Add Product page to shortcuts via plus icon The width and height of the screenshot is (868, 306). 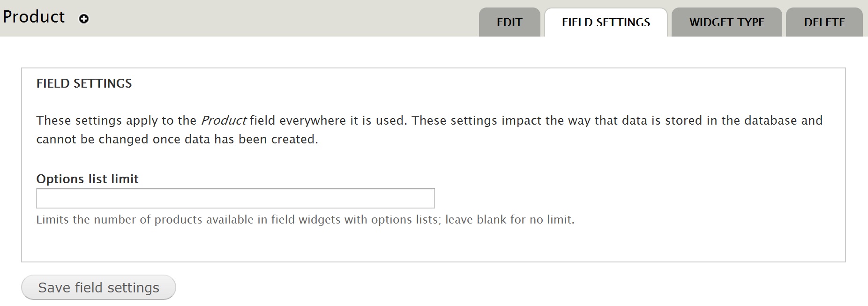click(x=84, y=19)
